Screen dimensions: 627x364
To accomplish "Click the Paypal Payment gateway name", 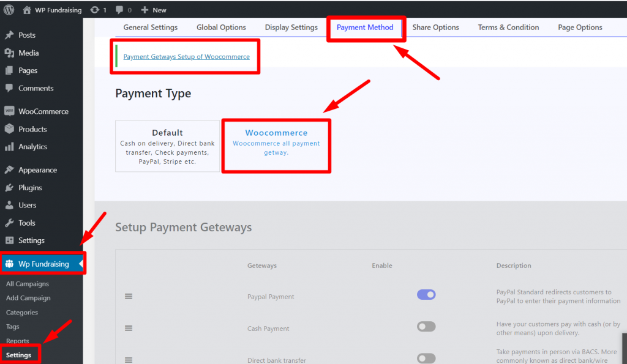I will click(x=271, y=297).
